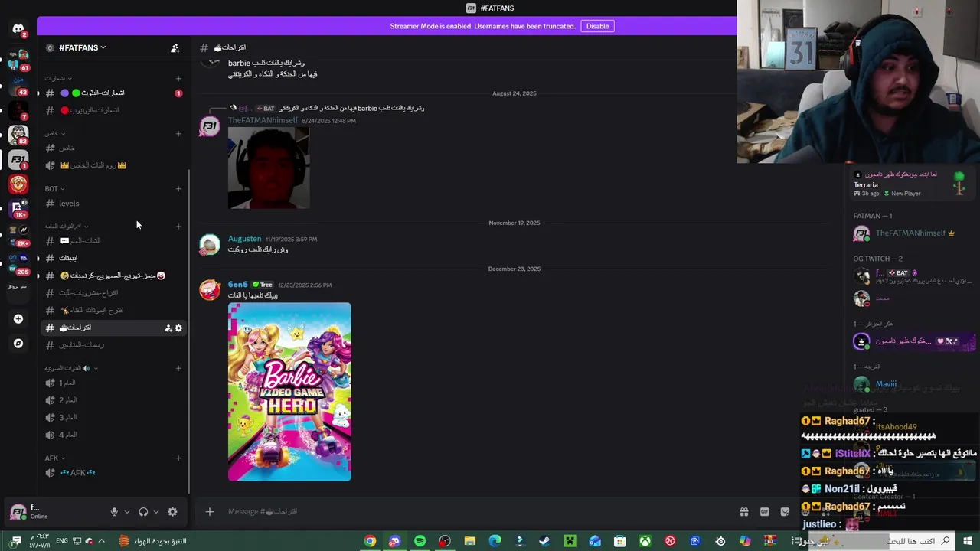980x551 pixels.
Task: Add channel to BOT category
Action: point(178,189)
